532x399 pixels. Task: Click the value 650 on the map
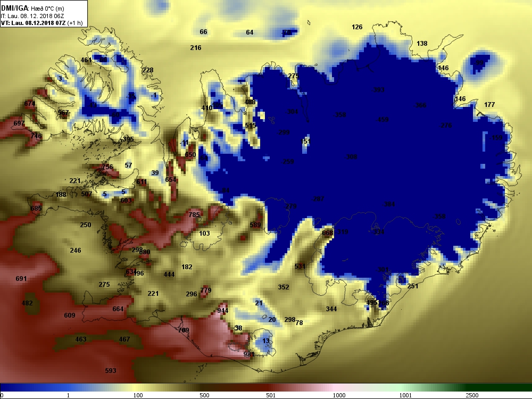(x=190, y=155)
